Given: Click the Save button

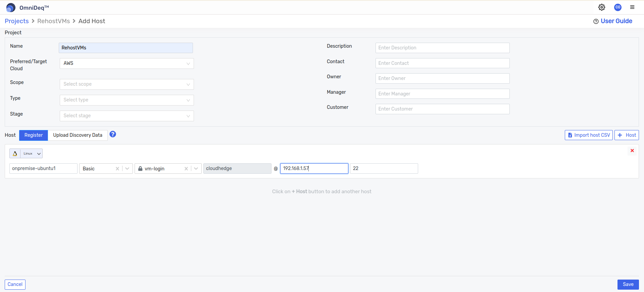Looking at the screenshot, I should coord(628,284).
